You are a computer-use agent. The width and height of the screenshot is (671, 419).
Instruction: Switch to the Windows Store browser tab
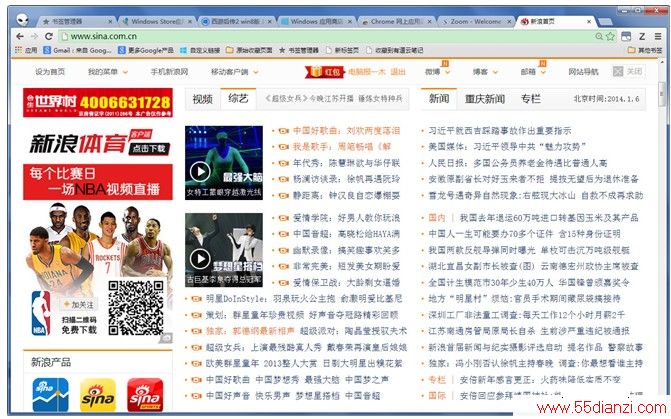coord(157,21)
